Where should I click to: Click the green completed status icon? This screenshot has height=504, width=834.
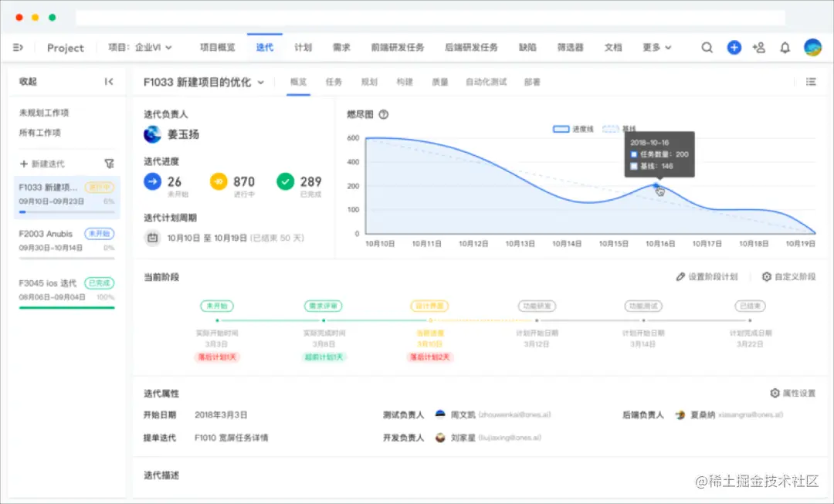pos(286,182)
